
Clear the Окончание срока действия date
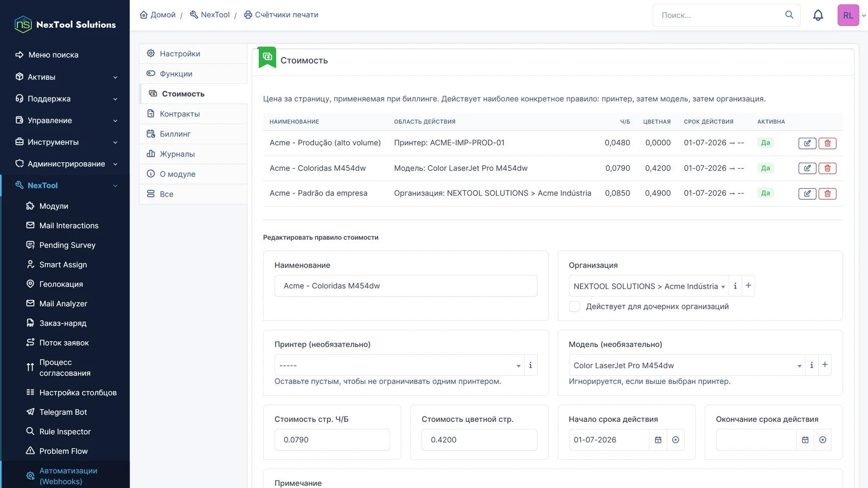coord(822,440)
